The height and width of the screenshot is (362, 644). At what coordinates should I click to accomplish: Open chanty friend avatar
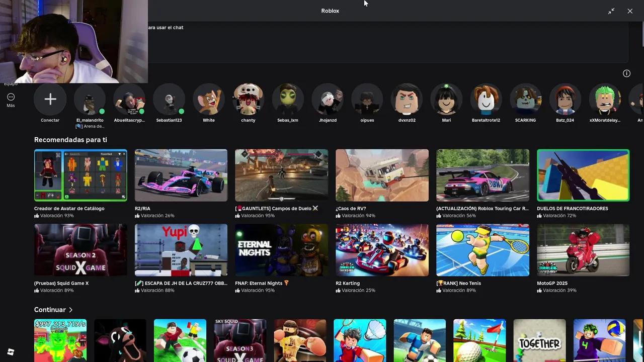[248, 100]
